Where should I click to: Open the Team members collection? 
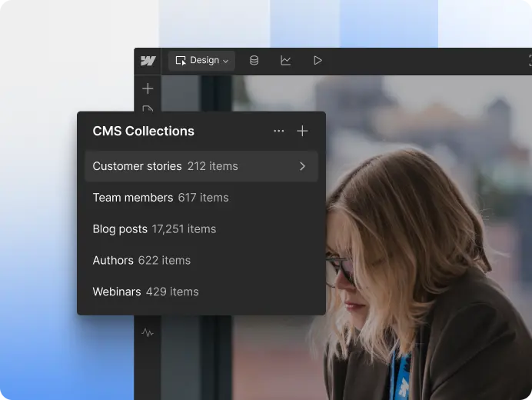point(201,198)
